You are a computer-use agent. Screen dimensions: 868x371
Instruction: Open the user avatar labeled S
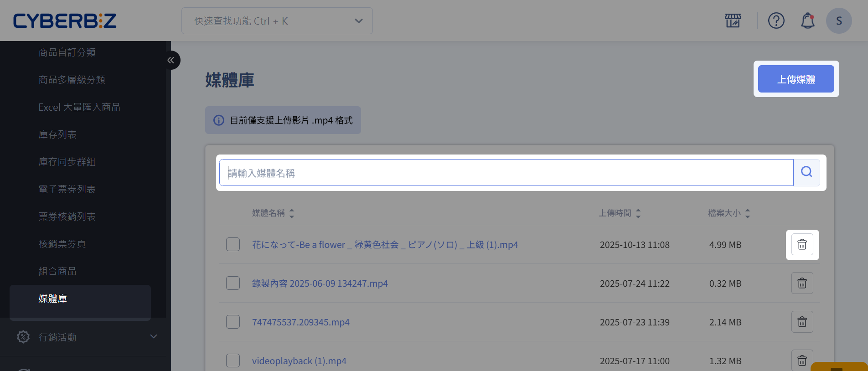(x=839, y=21)
